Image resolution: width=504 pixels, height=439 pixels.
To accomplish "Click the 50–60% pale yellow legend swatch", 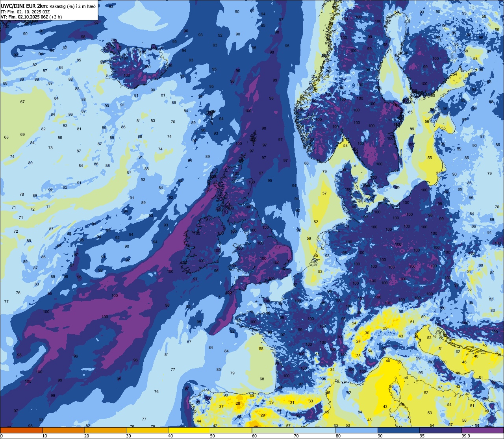I will (x=231, y=430).
